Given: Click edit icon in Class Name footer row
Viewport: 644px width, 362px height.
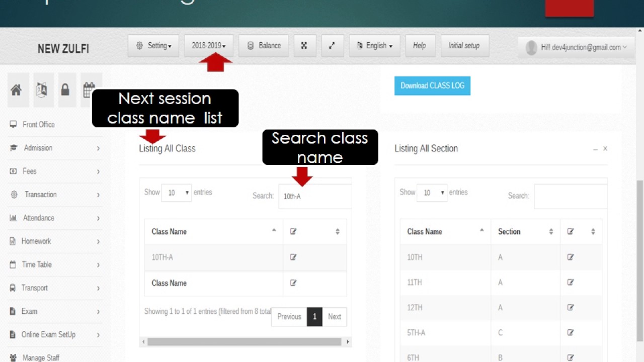Looking at the screenshot, I should [293, 283].
